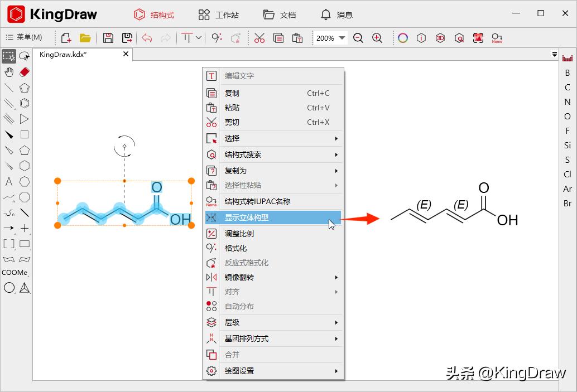The height and width of the screenshot is (392, 577).
Task: Activate the lasso selection tool
Action: coord(25,56)
